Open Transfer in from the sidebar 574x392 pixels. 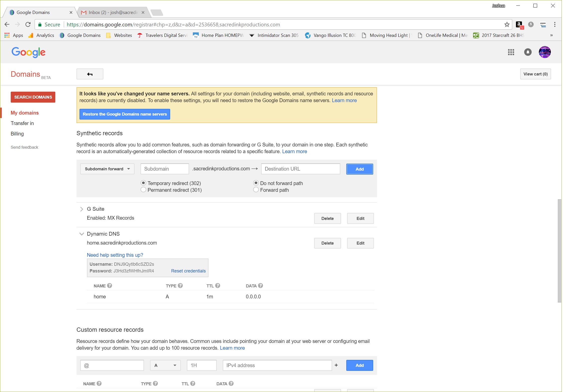coord(22,123)
